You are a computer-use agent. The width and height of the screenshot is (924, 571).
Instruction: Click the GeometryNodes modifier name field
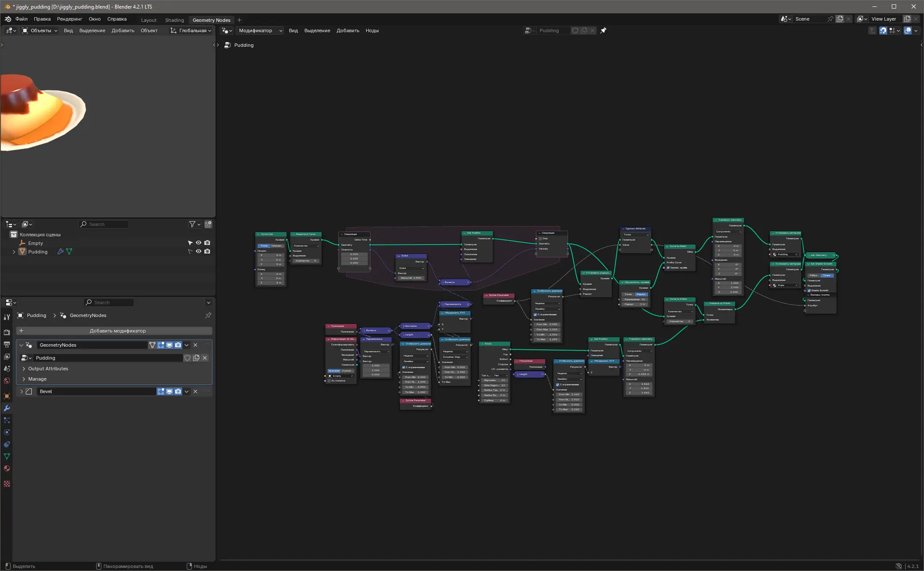92,345
